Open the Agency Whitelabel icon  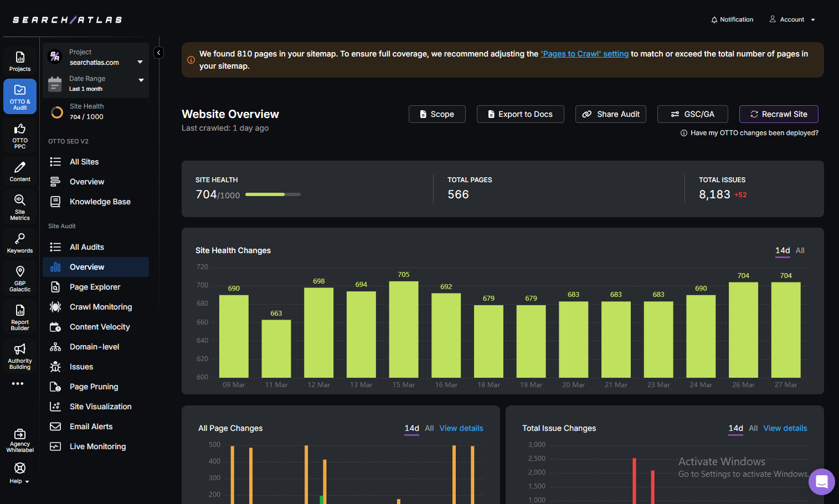point(20,437)
